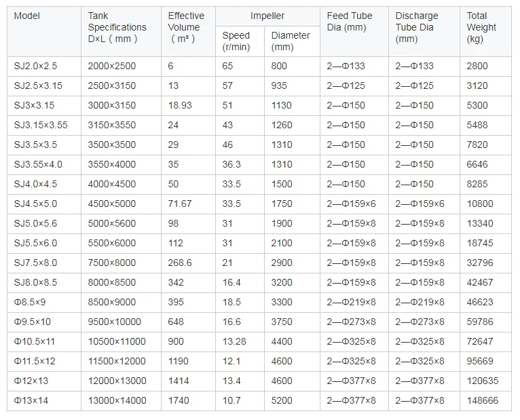Click the Tank Specifications column header
This screenshot has height=420, width=520.
[x=117, y=27]
